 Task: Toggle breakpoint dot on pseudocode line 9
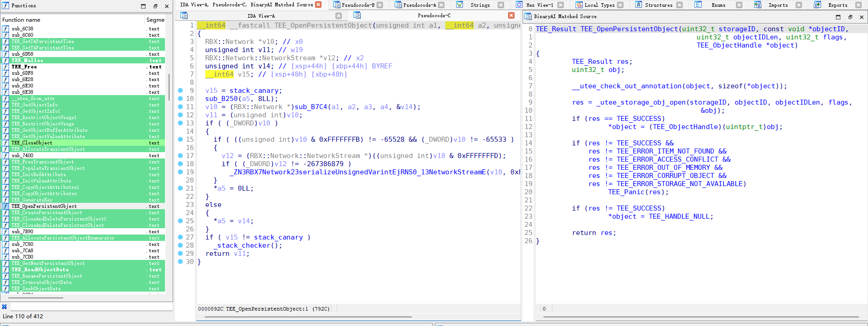click(x=180, y=91)
